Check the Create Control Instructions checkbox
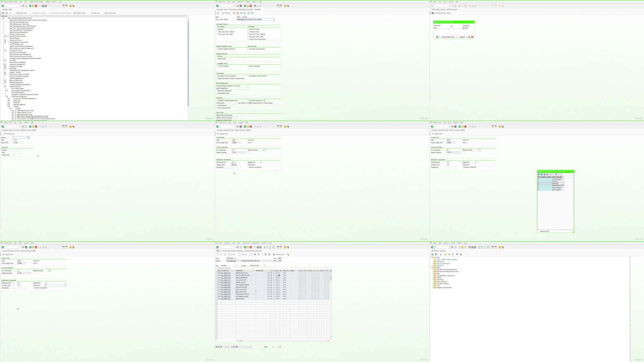 pos(248,39)
